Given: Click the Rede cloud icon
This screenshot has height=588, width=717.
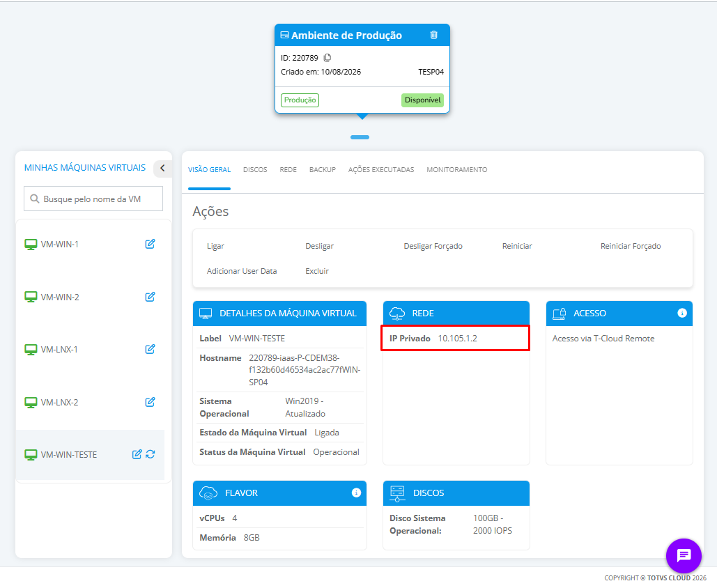Looking at the screenshot, I should (397, 314).
